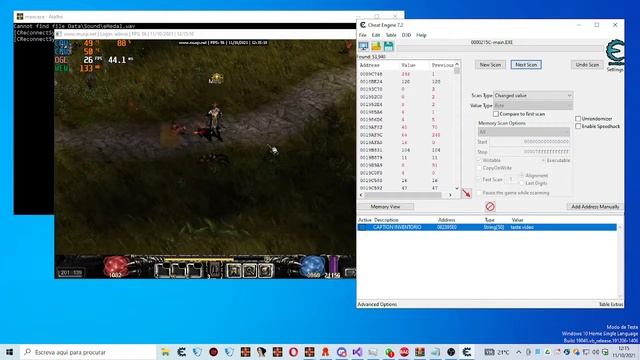
Task: Click the Stop address input field
Action: tap(529, 151)
